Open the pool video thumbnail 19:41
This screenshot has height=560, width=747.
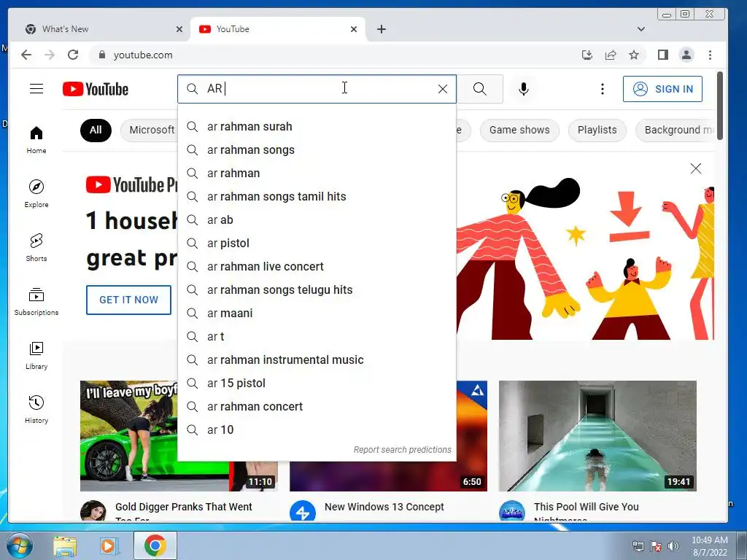click(x=597, y=436)
